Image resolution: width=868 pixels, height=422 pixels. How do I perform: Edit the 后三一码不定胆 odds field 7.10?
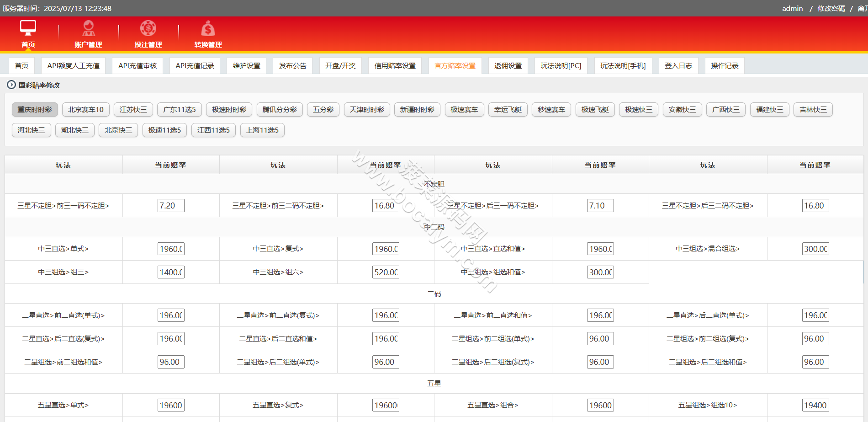click(x=600, y=205)
